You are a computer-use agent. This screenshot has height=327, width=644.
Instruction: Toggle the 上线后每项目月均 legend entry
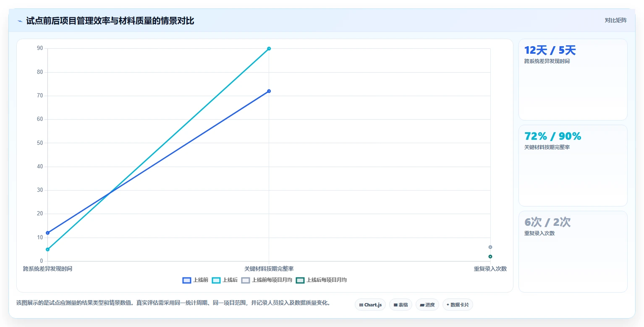321,280
